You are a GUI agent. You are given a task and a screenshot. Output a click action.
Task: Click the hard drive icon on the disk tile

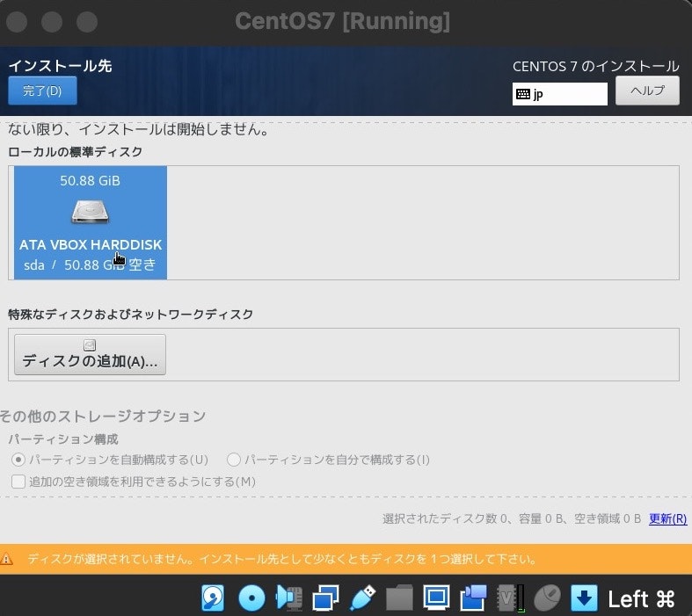(90, 212)
